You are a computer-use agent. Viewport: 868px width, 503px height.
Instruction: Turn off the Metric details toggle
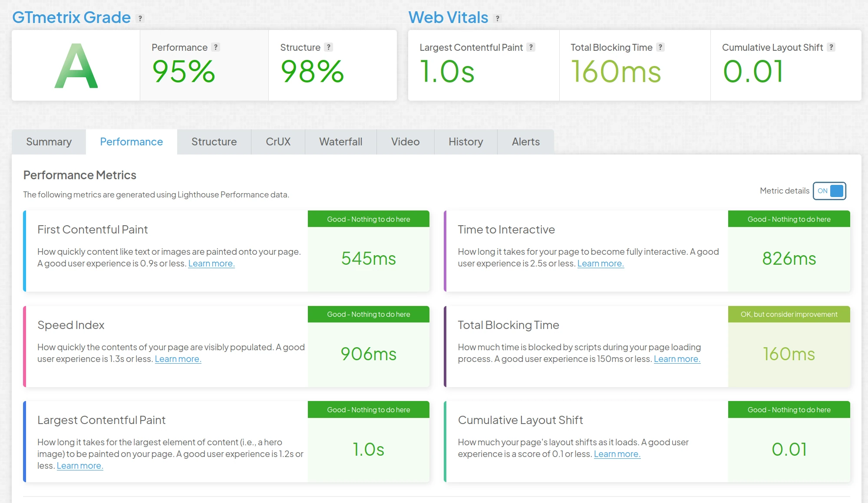coord(829,191)
